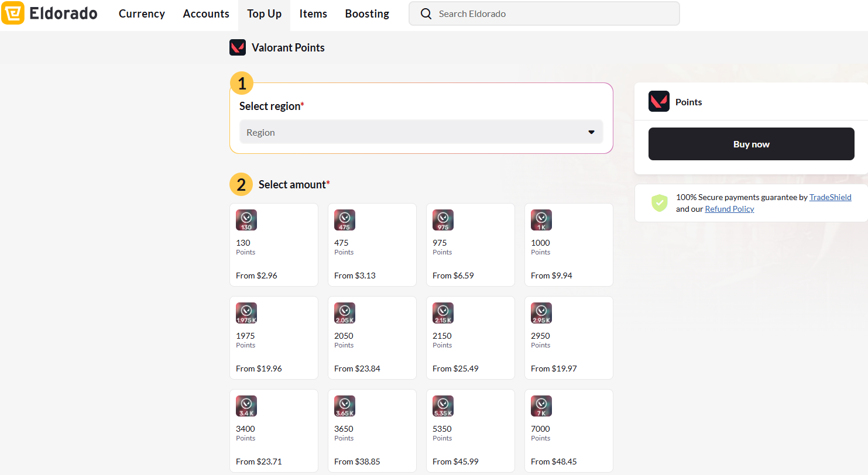Image resolution: width=868 pixels, height=475 pixels.
Task: Click the Points label in the side panel
Action: [688, 102]
